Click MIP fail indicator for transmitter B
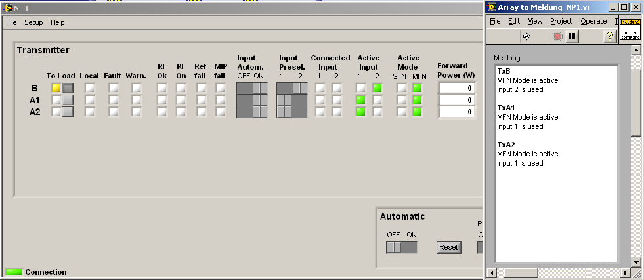 coord(221,88)
